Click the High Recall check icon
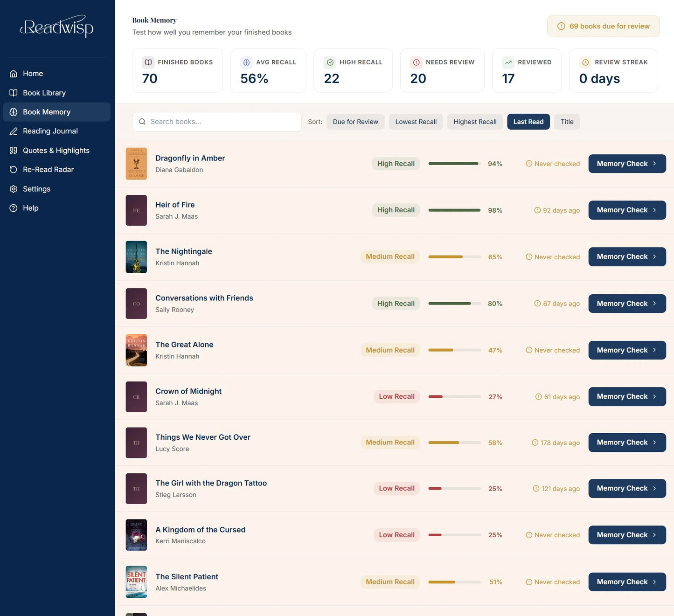The height and width of the screenshot is (616, 674). [330, 62]
